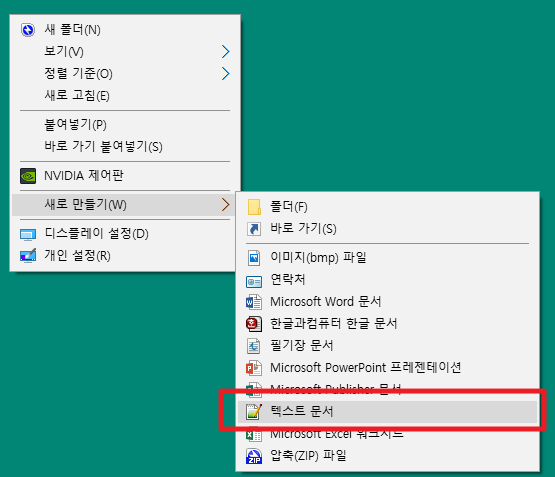Create a new 압축(ZIP) 파일
The width and height of the screenshot is (555, 477).
coord(388,456)
